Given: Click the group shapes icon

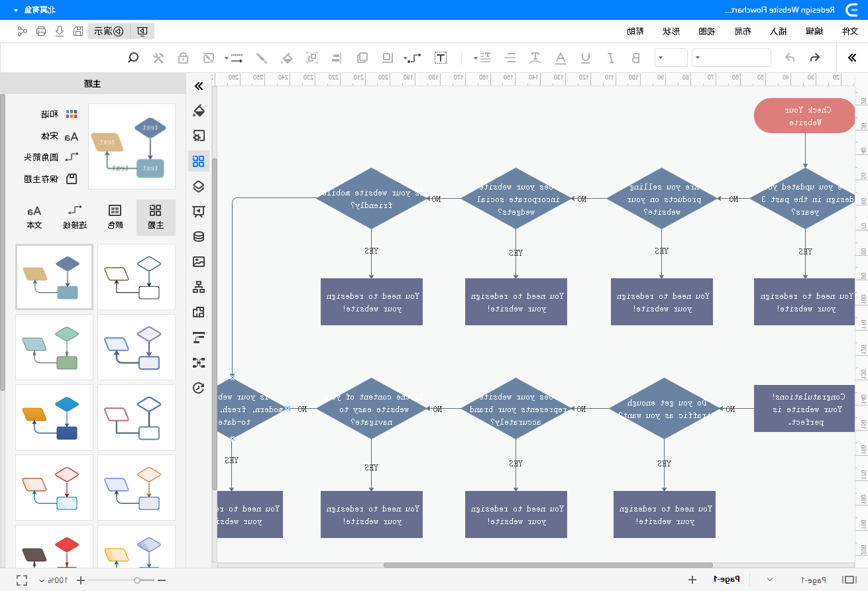Looking at the screenshot, I should click(312, 58).
